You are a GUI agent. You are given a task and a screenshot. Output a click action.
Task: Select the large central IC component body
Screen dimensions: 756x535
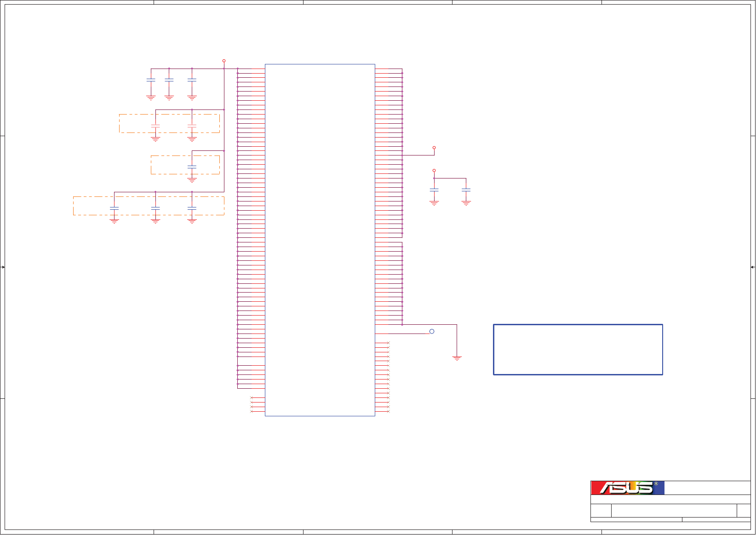click(320, 240)
